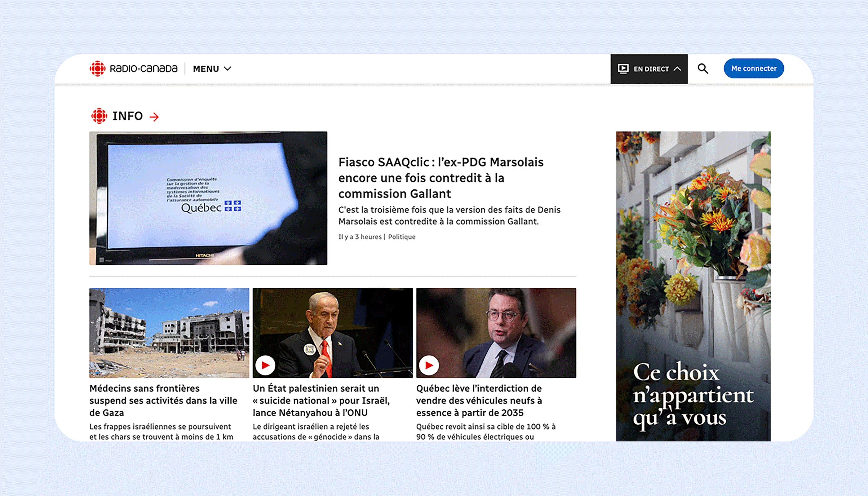This screenshot has height=496, width=868.
Task: Click the Radio-Canada logo in header
Action: point(133,69)
